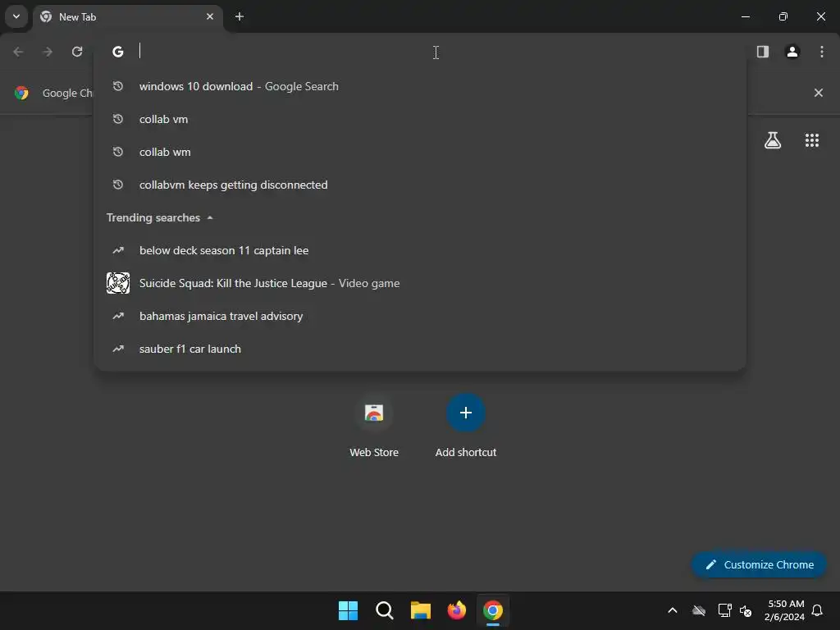The image size is (840, 630).
Task: Close the New Tab tab
Action: [x=210, y=16]
